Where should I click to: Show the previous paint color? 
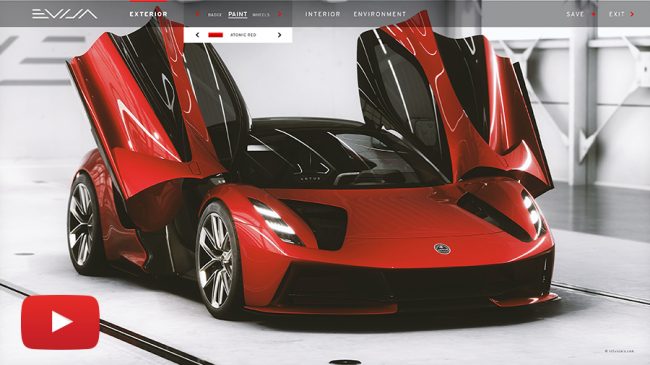click(197, 35)
